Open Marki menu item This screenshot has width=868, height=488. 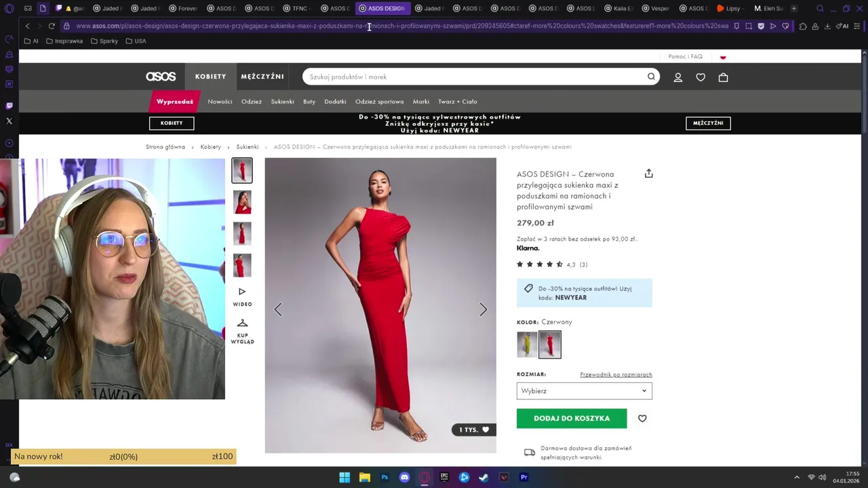[421, 102]
